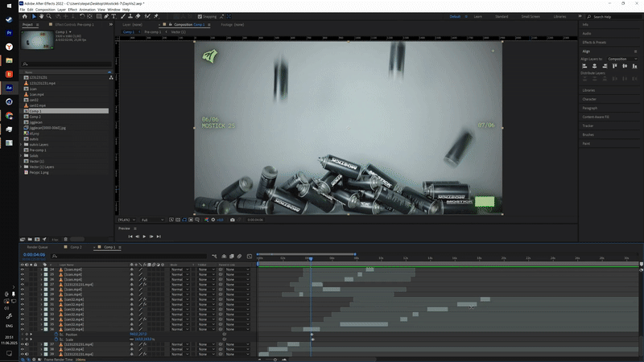Open the Effect Controls Pre-comp 1 tab
Image resolution: width=644 pixels, height=362 pixels.
pyautogui.click(x=74, y=25)
